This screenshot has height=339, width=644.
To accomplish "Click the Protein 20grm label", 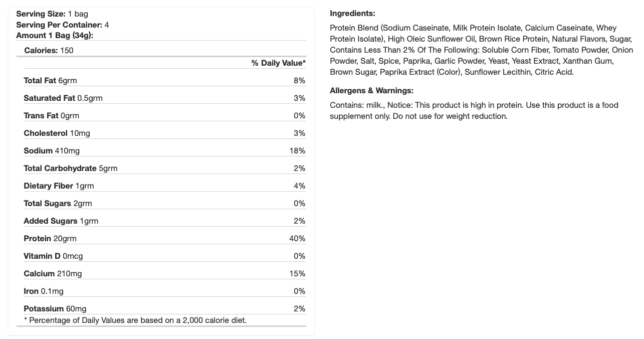I will tap(50, 238).
